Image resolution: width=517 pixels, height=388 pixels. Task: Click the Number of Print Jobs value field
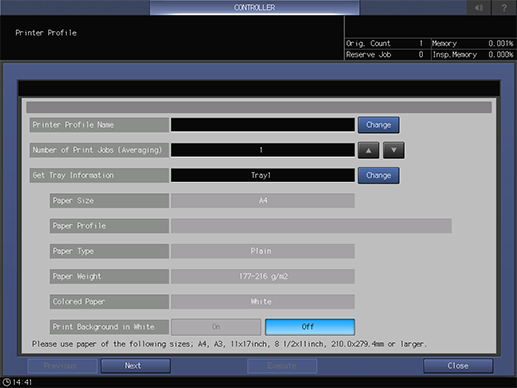pyautogui.click(x=263, y=150)
